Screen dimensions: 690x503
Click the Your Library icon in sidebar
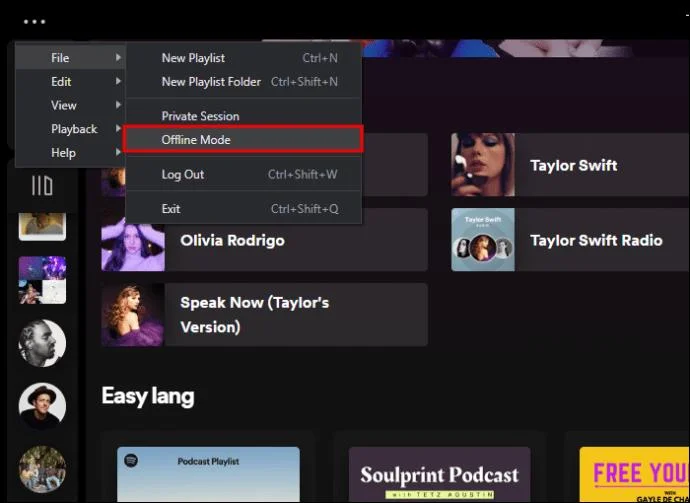42,185
